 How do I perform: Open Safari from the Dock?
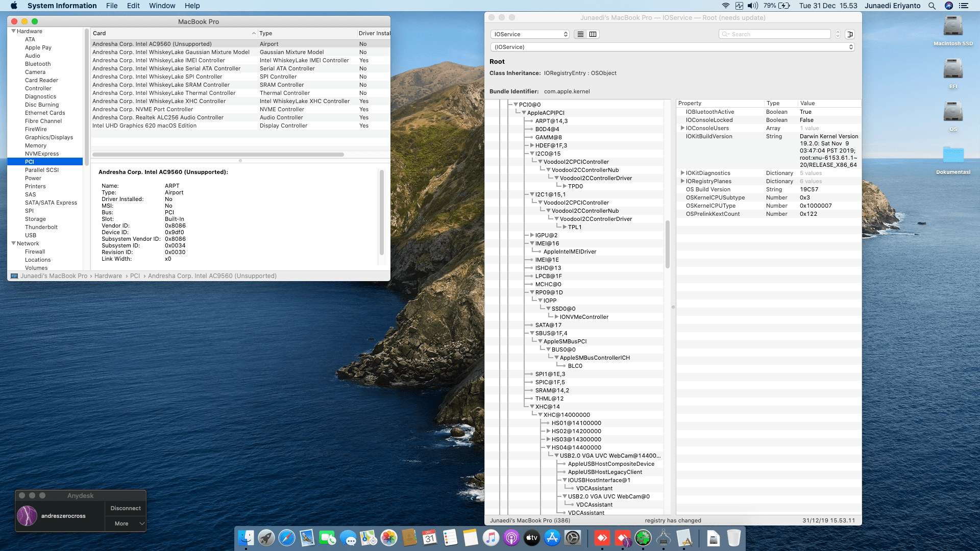[286, 538]
